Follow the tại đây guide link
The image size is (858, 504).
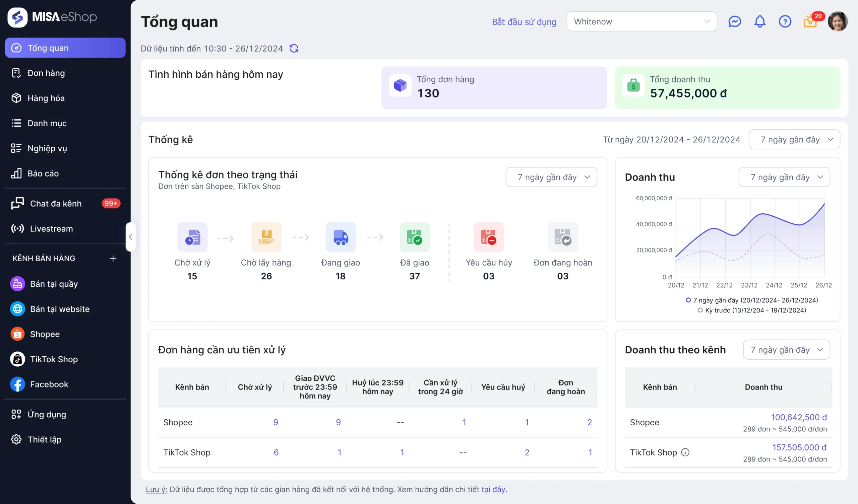[x=493, y=489]
